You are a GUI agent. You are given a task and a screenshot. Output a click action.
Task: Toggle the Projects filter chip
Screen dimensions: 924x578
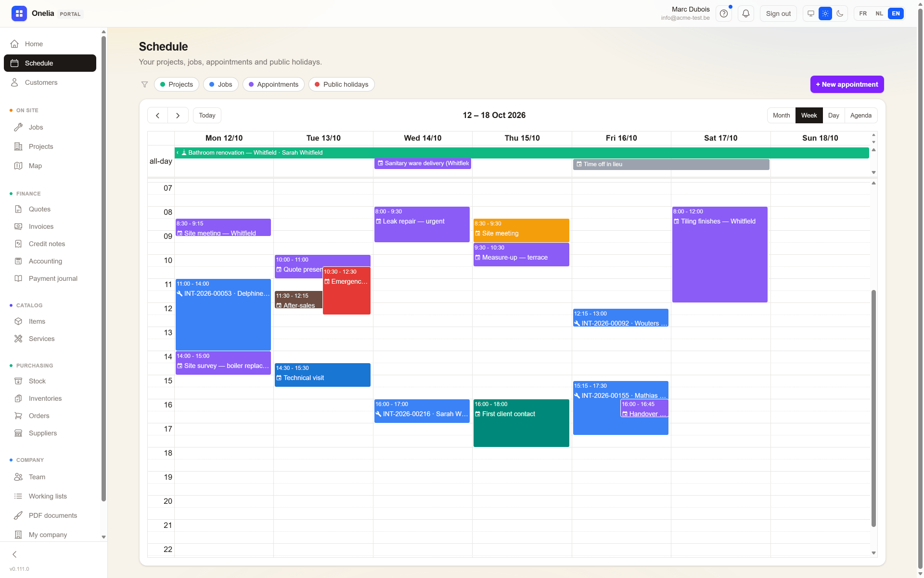[x=177, y=84]
